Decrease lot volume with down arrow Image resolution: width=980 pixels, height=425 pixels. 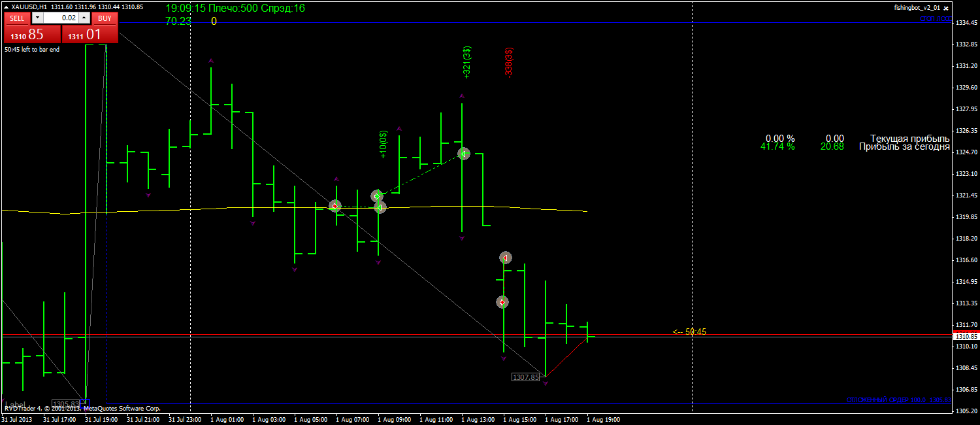36,18
